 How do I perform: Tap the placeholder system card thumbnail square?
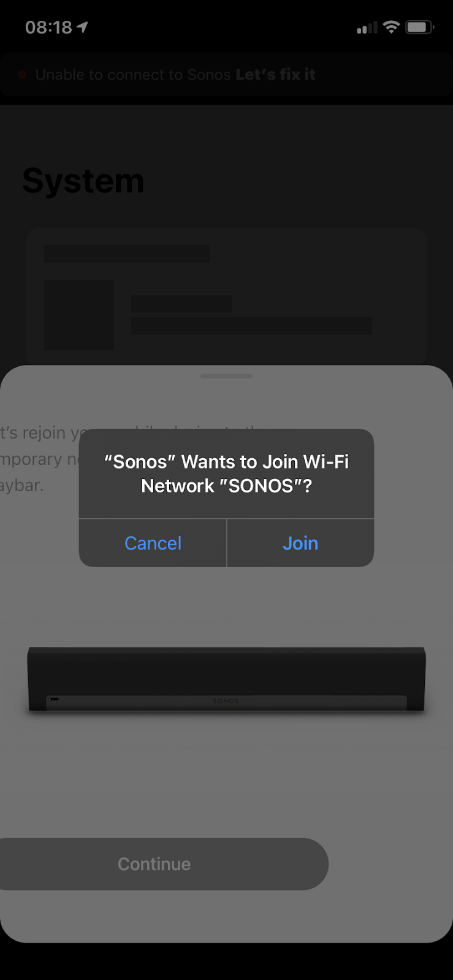79,315
